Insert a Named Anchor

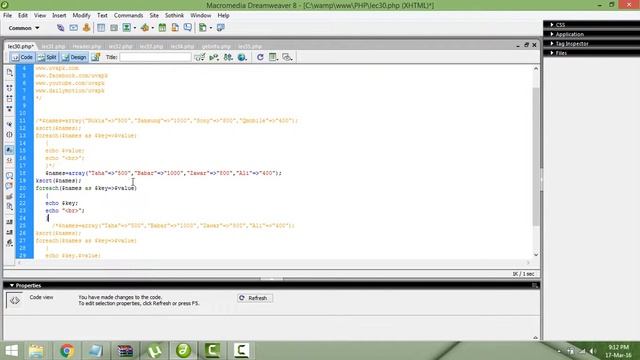coord(87,28)
